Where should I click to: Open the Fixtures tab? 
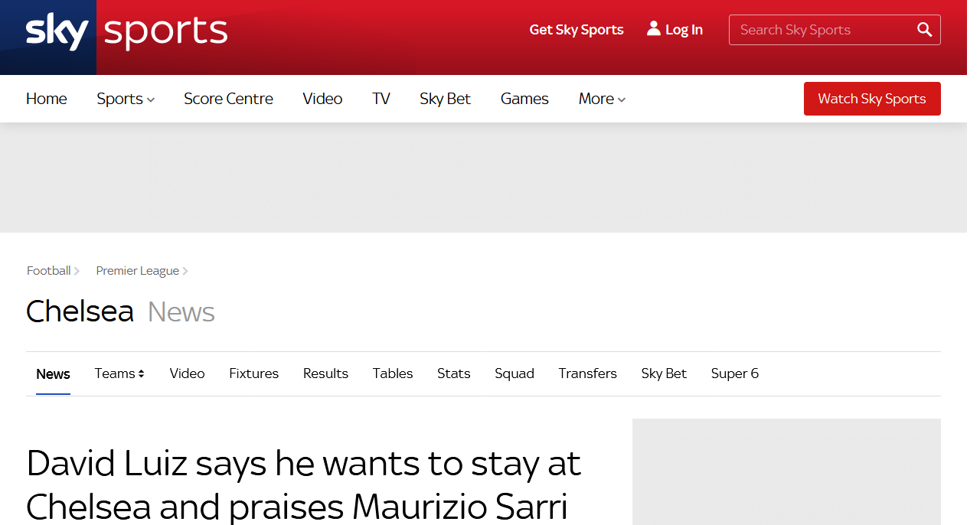pyautogui.click(x=254, y=373)
